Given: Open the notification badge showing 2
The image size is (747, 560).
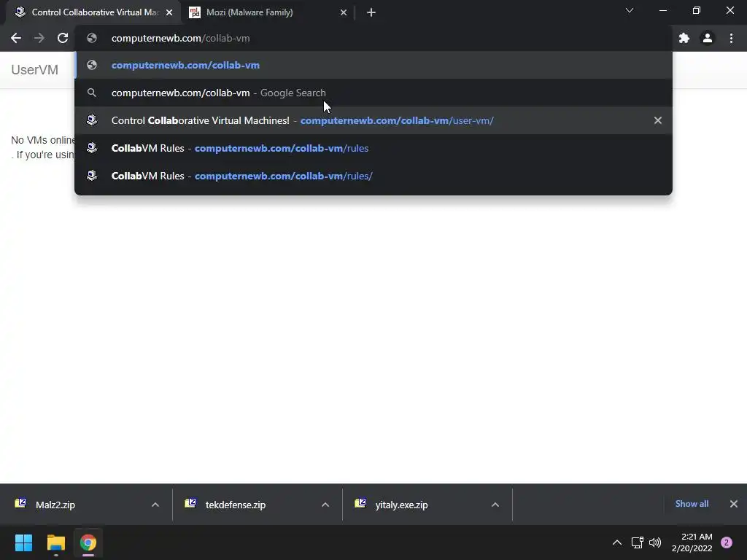Looking at the screenshot, I should pyautogui.click(x=727, y=542).
